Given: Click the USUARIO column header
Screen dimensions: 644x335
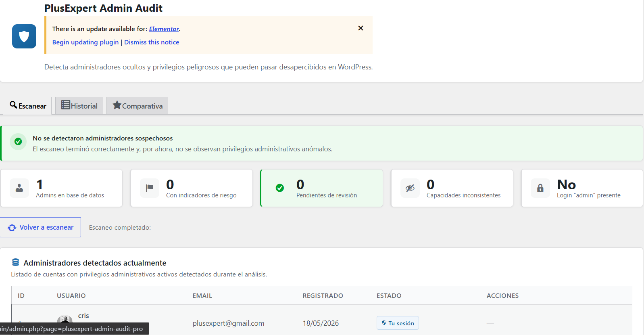Looking at the screenshot, I should [71, 296].
